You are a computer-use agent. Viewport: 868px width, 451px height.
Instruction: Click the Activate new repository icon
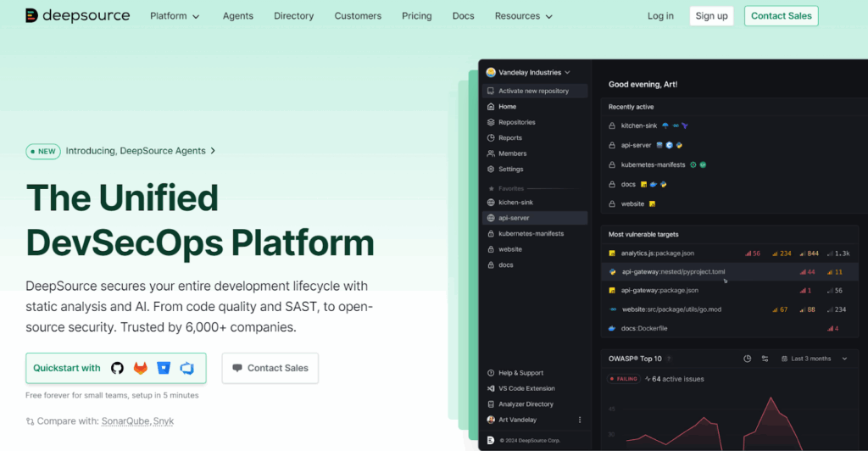click(x=491, y=91)
